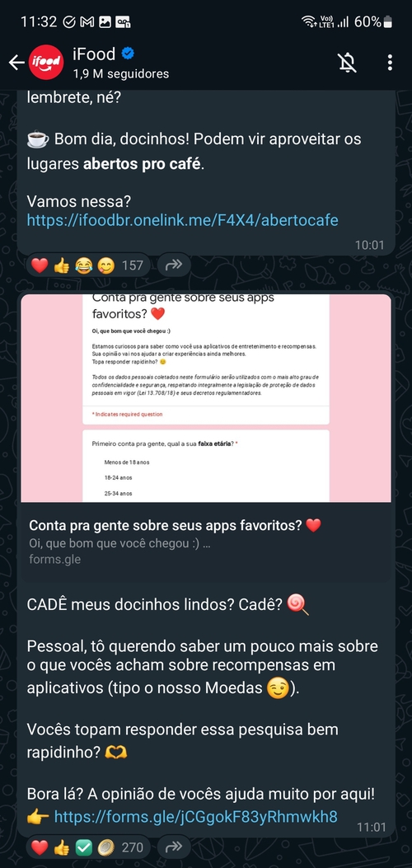The image size is (412, 868).
Task: Open the Google Forms preview image
Action: click(x=206, y=398)
